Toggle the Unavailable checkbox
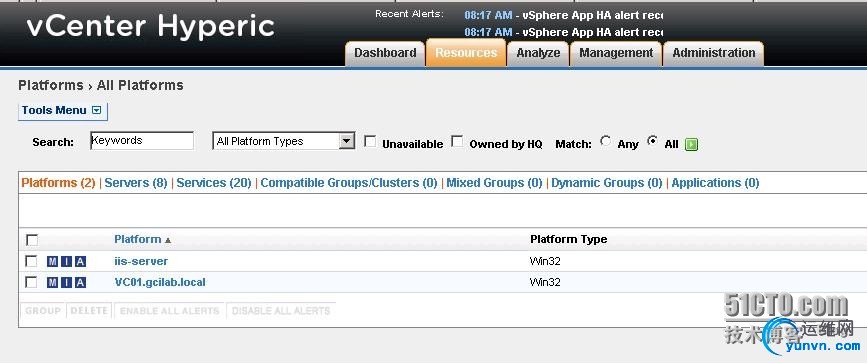 [370, 142]
